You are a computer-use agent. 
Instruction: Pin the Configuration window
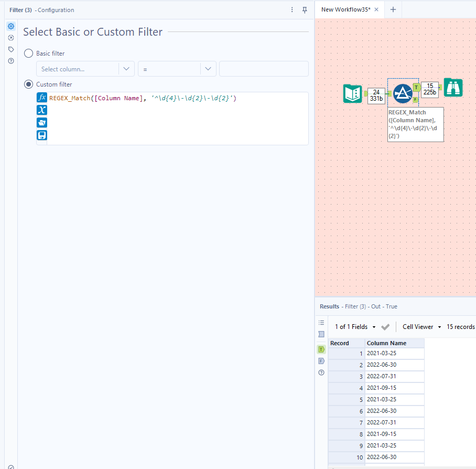click(305, 10)
